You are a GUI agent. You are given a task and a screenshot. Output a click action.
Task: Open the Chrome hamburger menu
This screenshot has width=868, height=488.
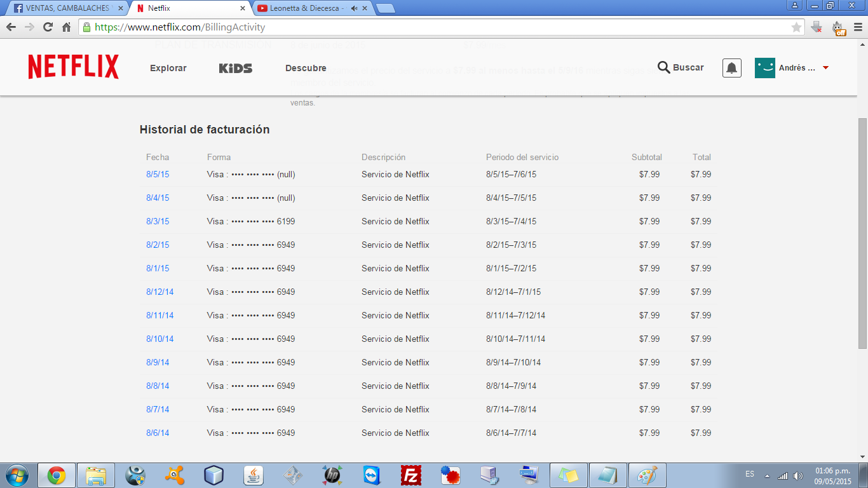tap(857, 27)
